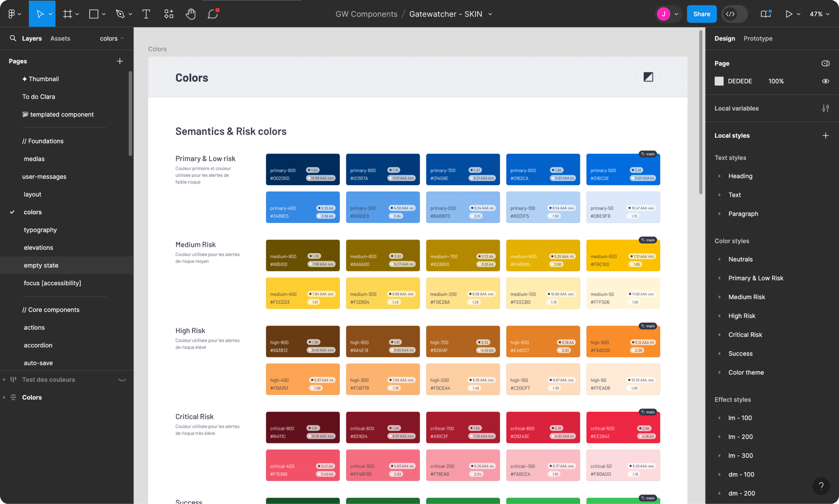The image size is (839, 504).
Task: Click the Share button
Action: click(x=702, y=14)
